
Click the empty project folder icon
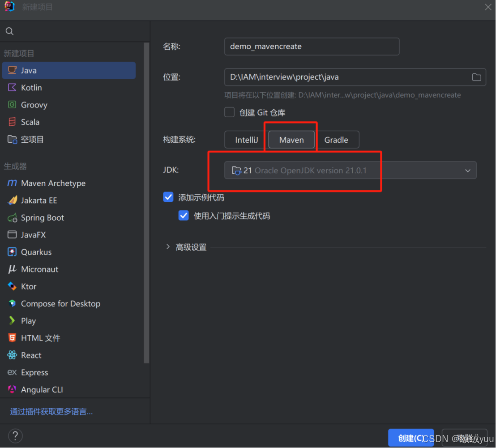click(x=12, y=139)
